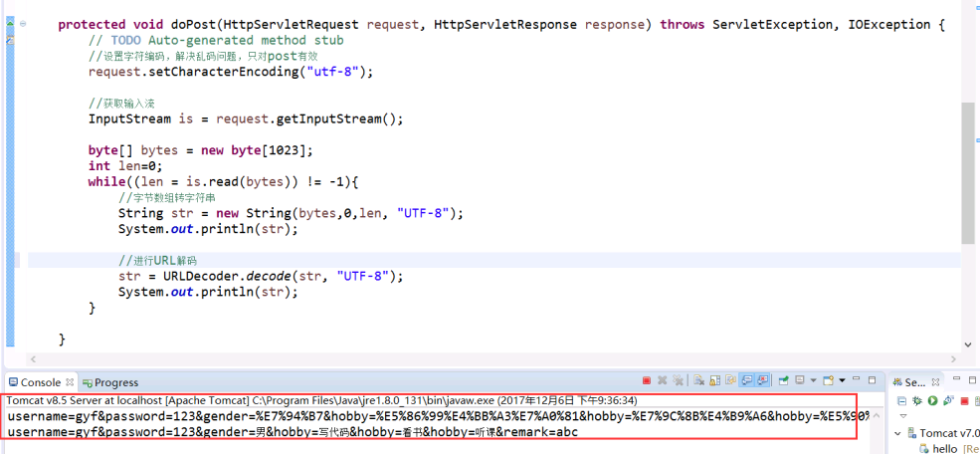Click Remove All Terminated Launches icon
The height and width of the screenshot is (455, 980).
click(x=679, y=380)
